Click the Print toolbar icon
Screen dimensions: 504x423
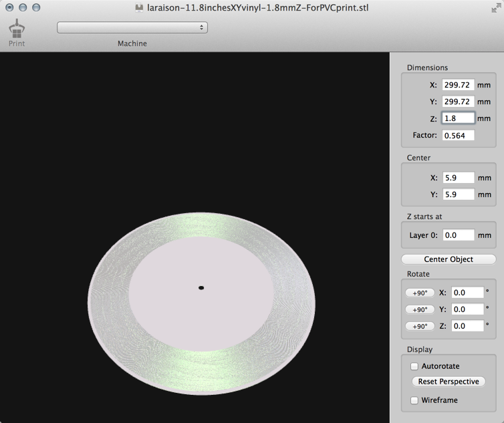tap(17, 33)
